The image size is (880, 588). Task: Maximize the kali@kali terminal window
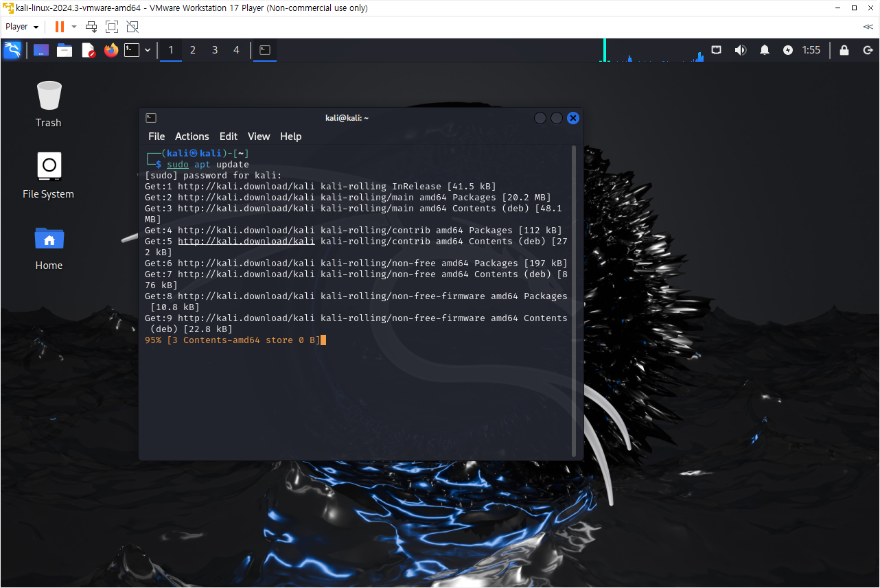557,118
